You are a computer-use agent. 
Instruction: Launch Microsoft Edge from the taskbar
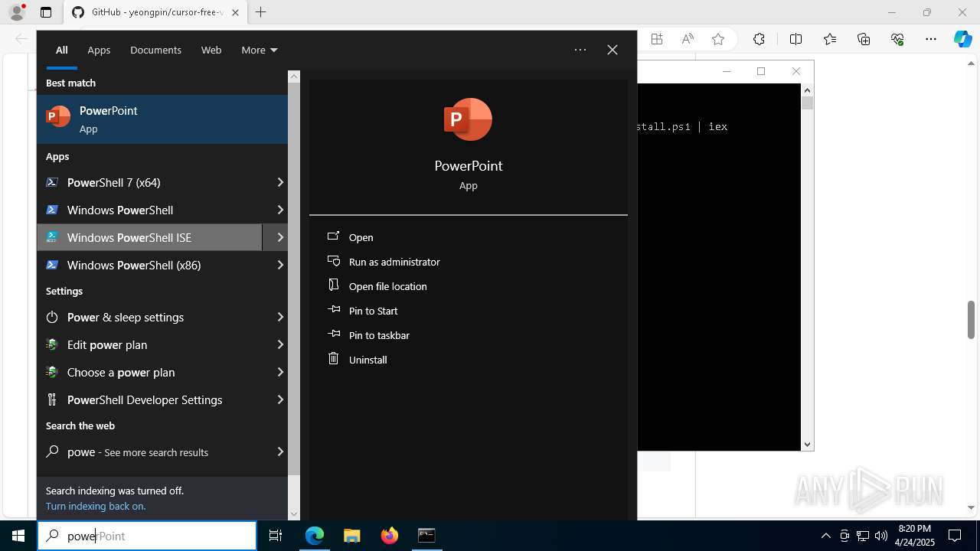(x=315, y=536)
